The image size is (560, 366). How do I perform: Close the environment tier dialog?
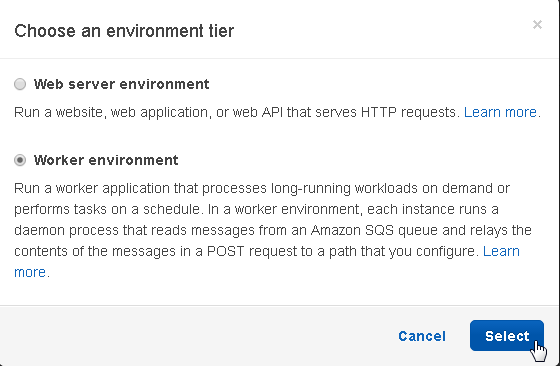537,25
